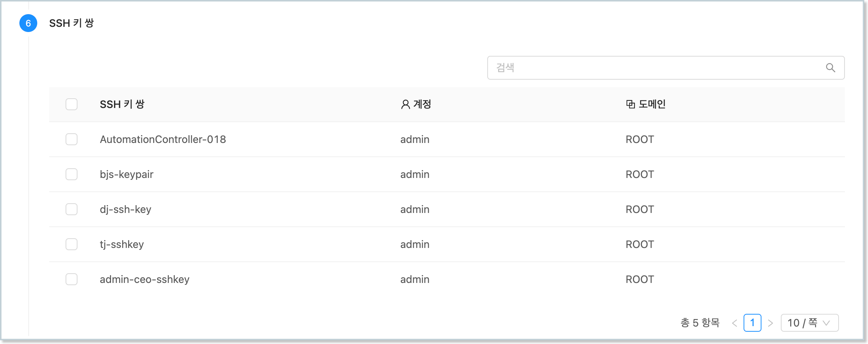Go to previous page arrow
This screenshot has width=868, height=344.
[x=734, y=323]
